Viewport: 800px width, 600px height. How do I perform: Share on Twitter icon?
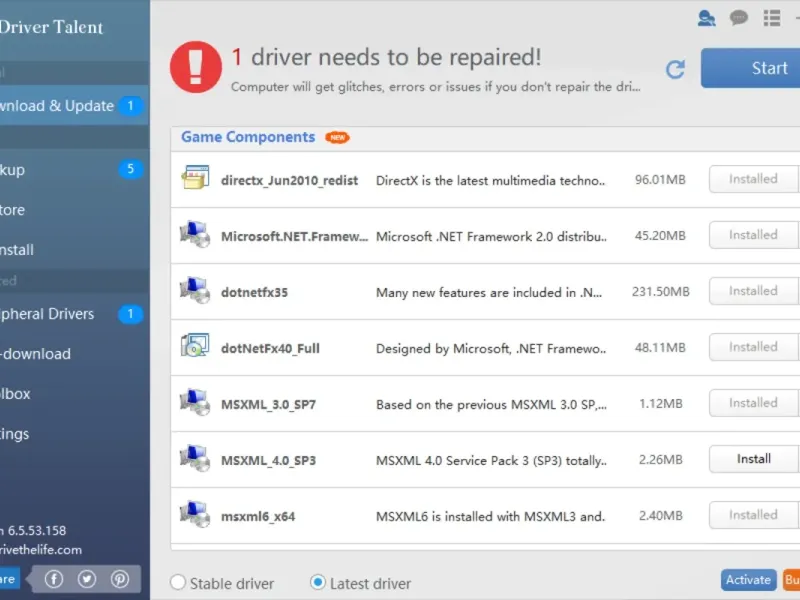coord(87,579)
